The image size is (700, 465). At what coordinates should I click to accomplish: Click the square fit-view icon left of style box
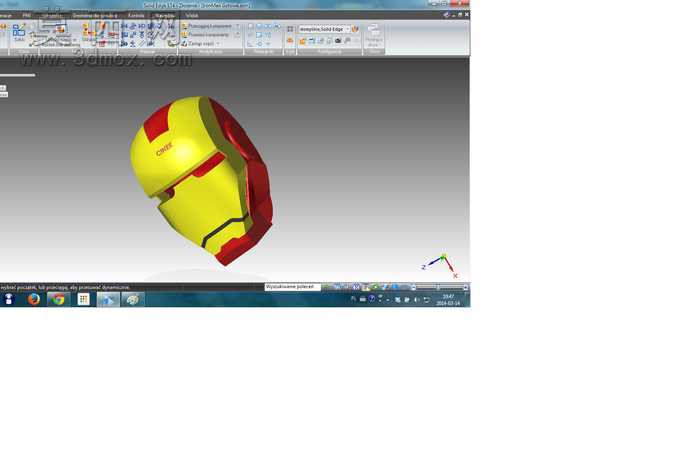tap(290, 29)
